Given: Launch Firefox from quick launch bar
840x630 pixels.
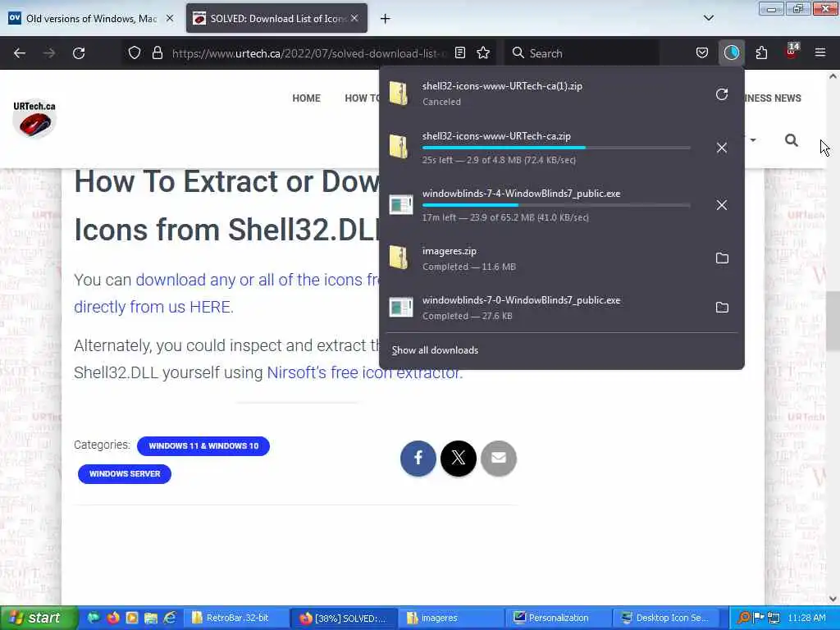Looking at the screenshot, I should pos(113,619).
